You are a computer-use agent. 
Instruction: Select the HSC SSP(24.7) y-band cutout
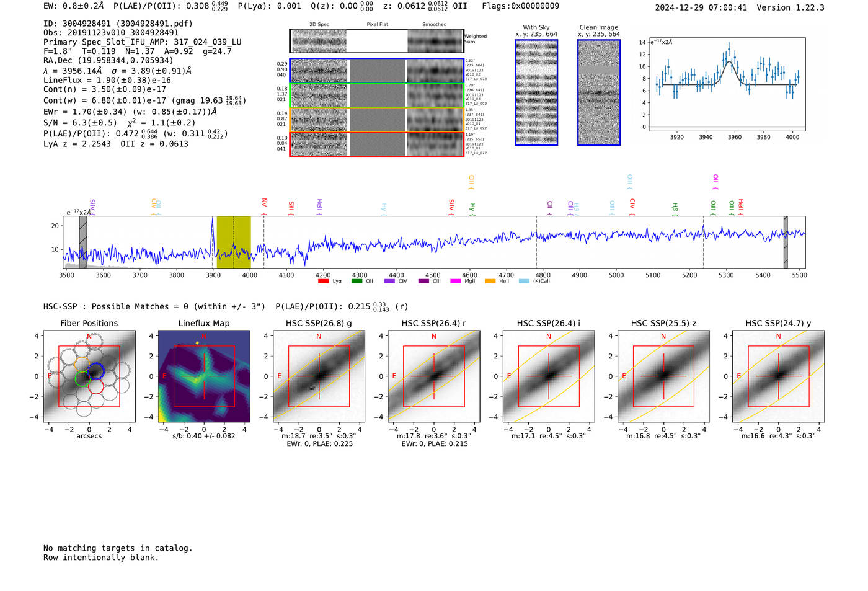tap(778, 376)
